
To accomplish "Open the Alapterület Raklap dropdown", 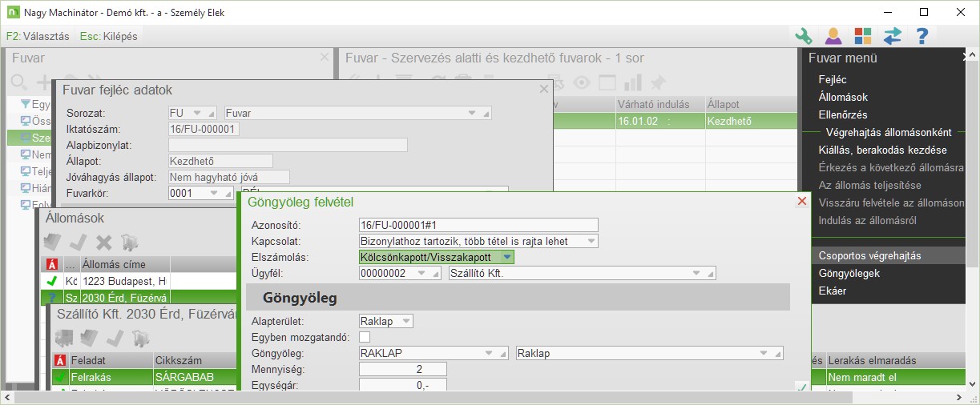I will (406, 321).
